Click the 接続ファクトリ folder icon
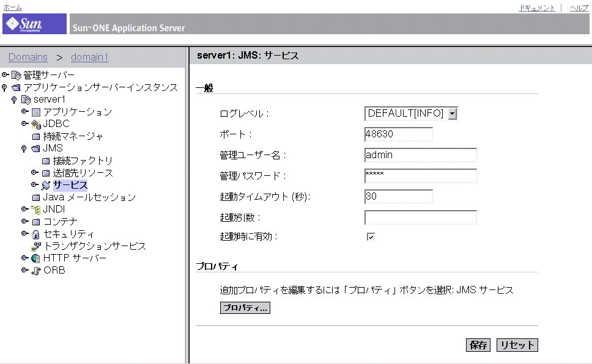This screenshot has height=364, width=592. (46, 161)
